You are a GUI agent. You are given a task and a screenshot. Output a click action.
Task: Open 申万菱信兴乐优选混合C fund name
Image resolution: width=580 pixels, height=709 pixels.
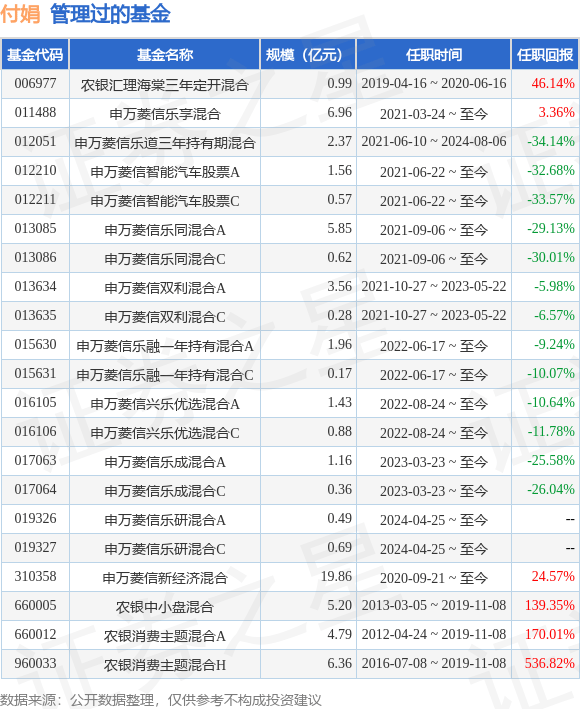(x=165, y=432)
